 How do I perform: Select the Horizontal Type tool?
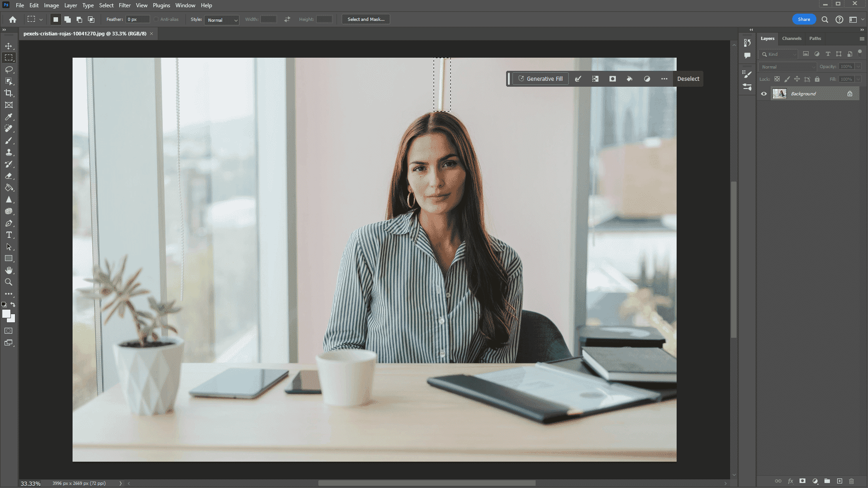[x=9, y=235]
